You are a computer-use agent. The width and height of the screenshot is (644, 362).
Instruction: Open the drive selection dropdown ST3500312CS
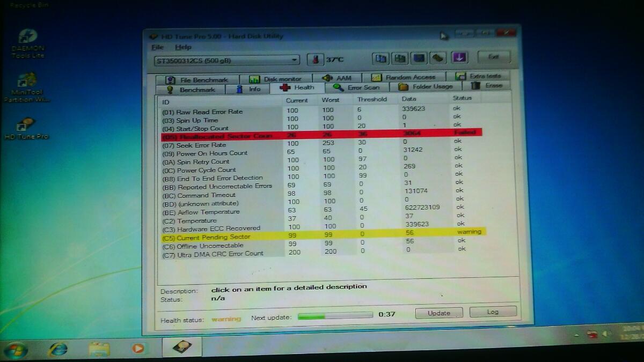[x=227, y=61]
